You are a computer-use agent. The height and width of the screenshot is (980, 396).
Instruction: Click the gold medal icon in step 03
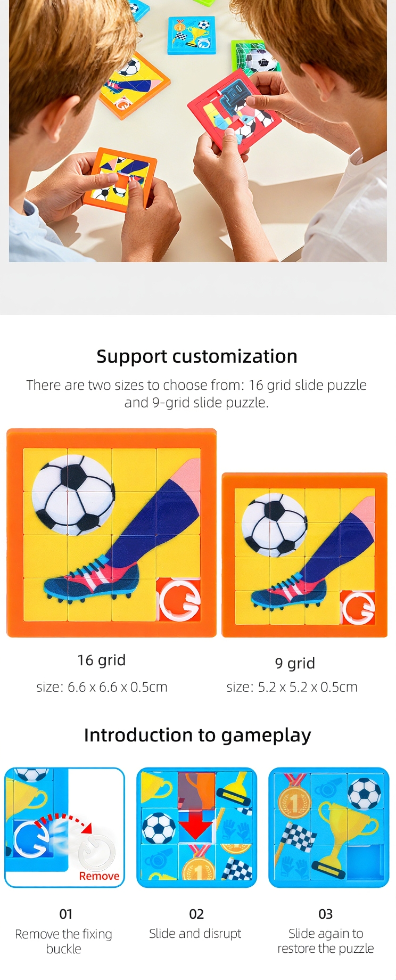coord(294,796)
